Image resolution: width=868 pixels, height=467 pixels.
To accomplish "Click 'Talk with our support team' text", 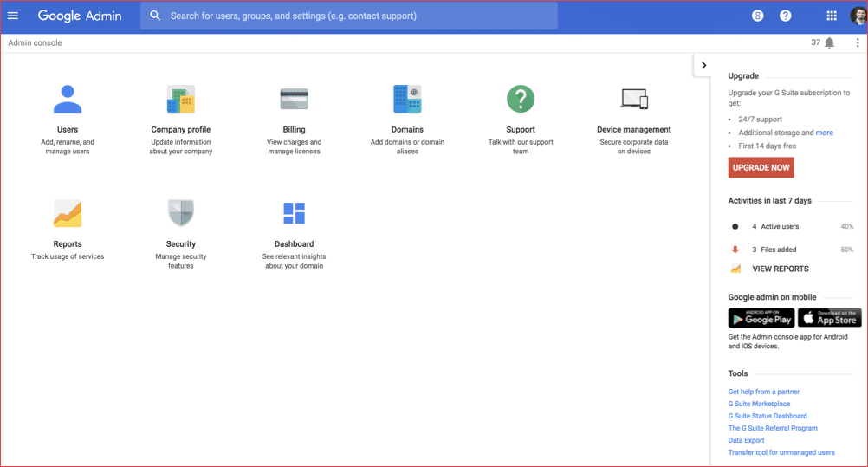I will 521,146.
